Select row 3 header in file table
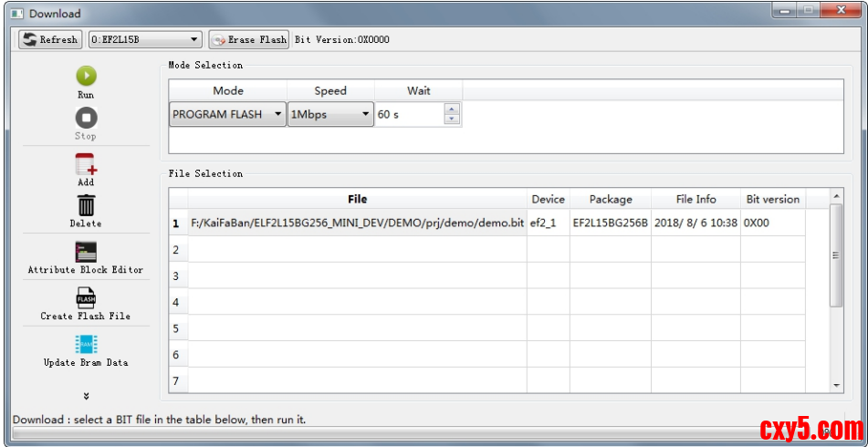This screenshot has height=447, width=868. pyautogui.click(x=178, y=275)
